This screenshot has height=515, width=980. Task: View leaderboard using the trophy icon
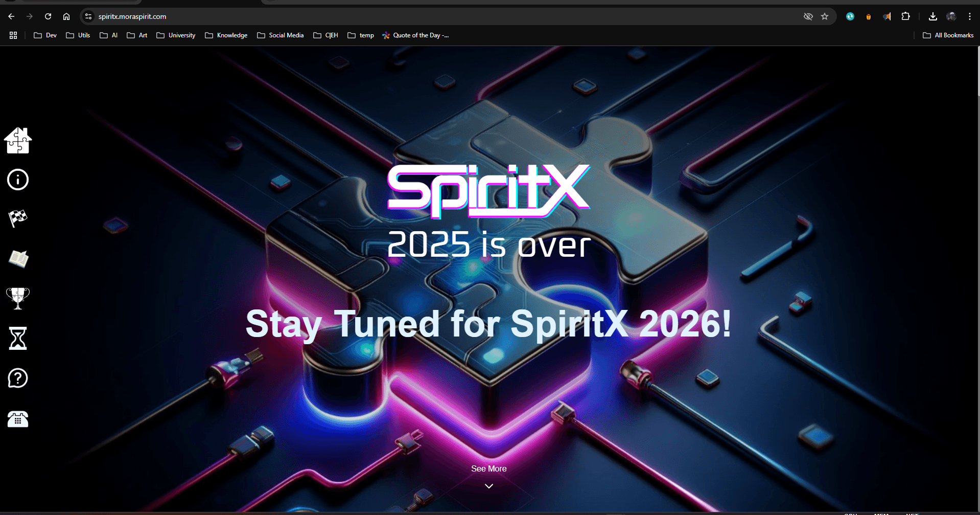point(17,298)
